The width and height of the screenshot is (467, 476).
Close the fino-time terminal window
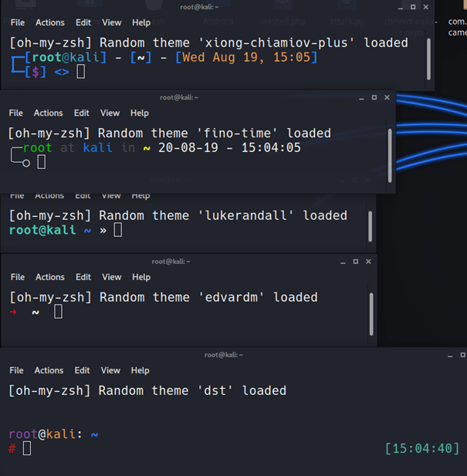pos(387,97)
